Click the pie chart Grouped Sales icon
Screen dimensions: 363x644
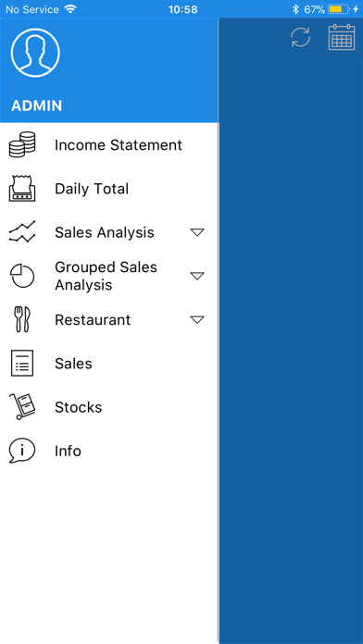click(22, 276)
